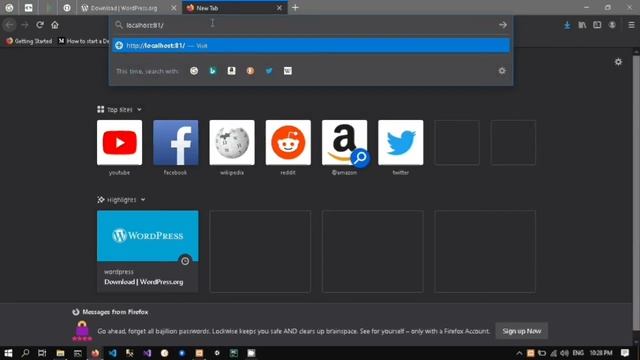Go back one page
Screen dimensions: 640x360
(9, 25)
